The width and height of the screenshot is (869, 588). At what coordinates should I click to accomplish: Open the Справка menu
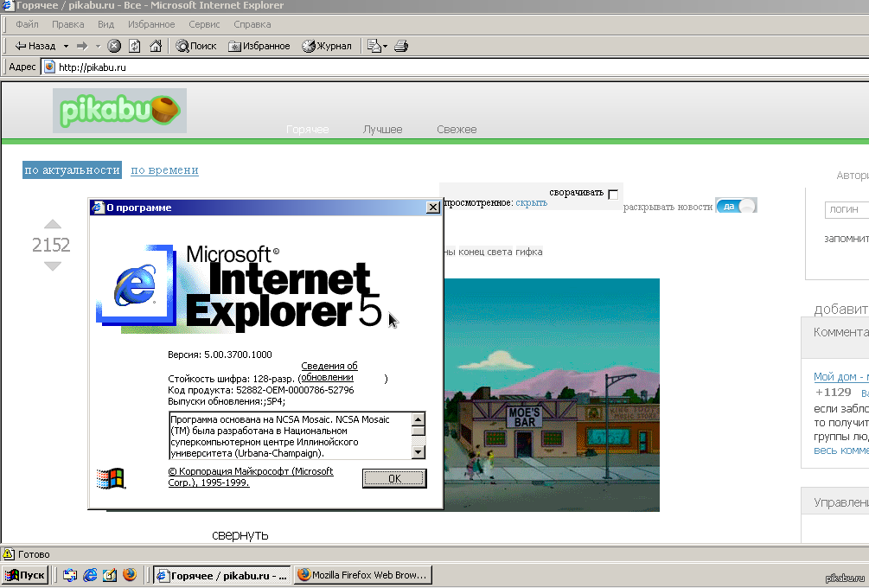[x=252, y=24]
